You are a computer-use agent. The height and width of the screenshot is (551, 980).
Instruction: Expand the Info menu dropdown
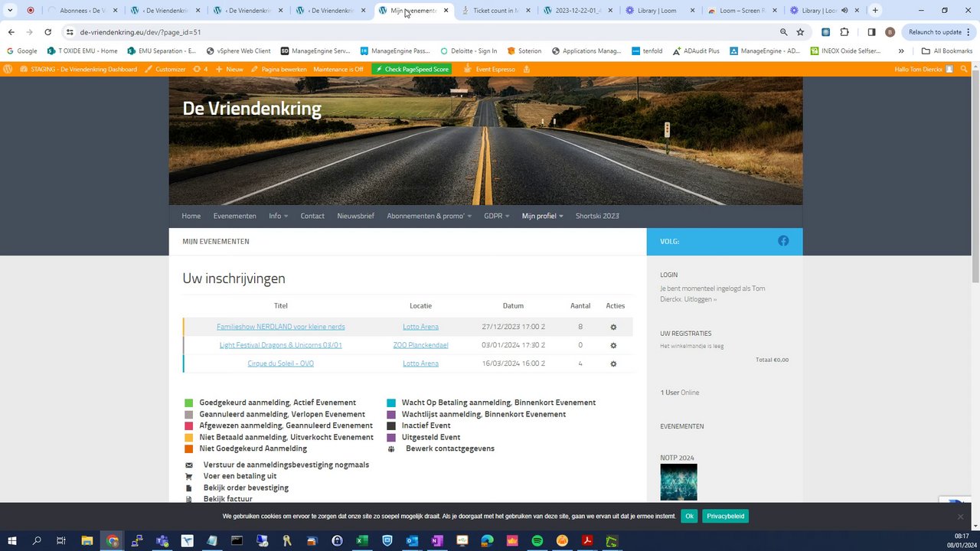point(279,216)
